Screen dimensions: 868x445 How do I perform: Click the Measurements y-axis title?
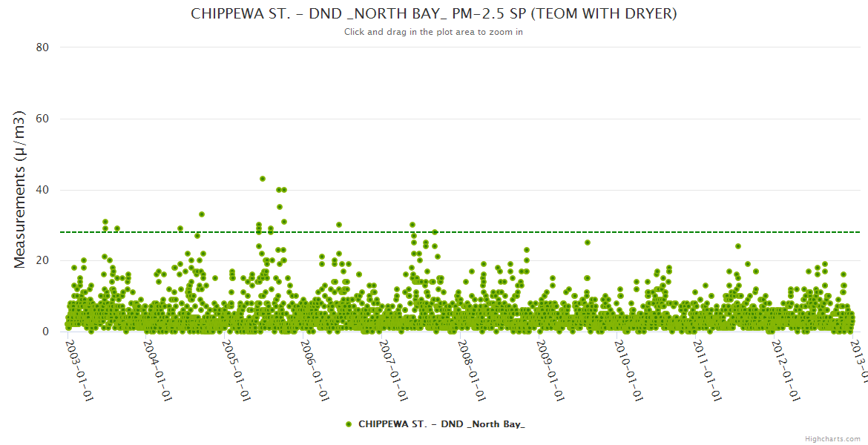pyautogui.click(x=21, y=189)
